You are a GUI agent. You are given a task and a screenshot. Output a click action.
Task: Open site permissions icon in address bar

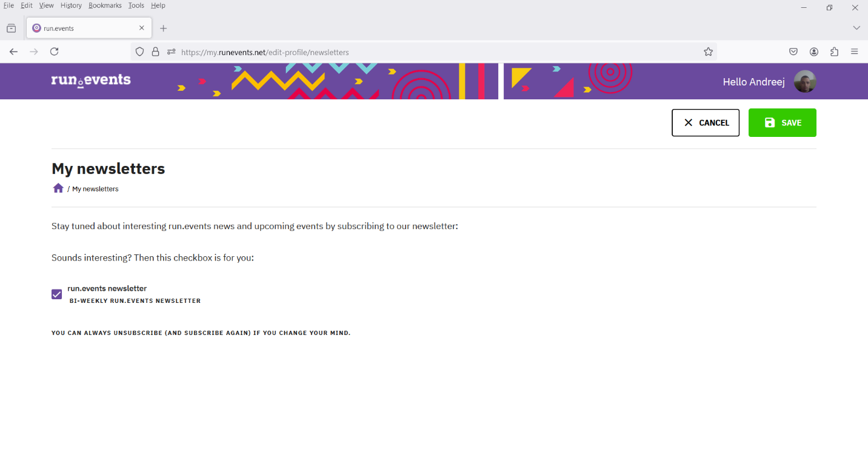click(x=171, y=52)
